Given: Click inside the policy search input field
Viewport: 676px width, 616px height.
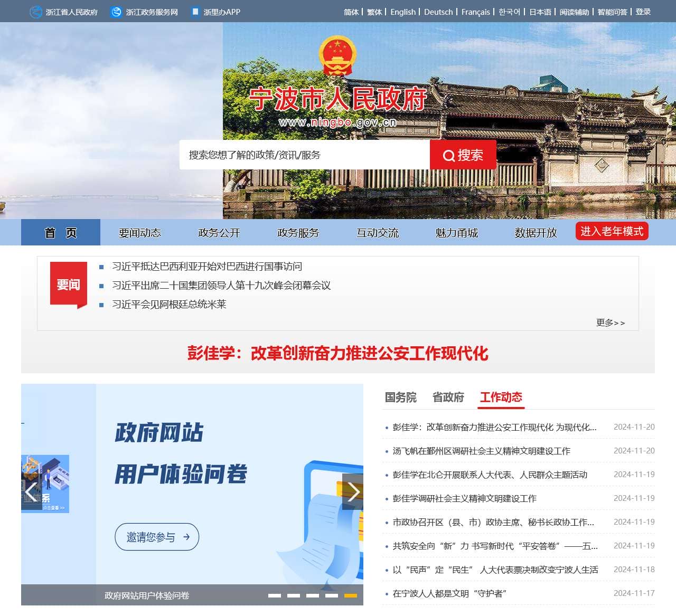Looking at the screenshot, I should (x=304, y=155).
